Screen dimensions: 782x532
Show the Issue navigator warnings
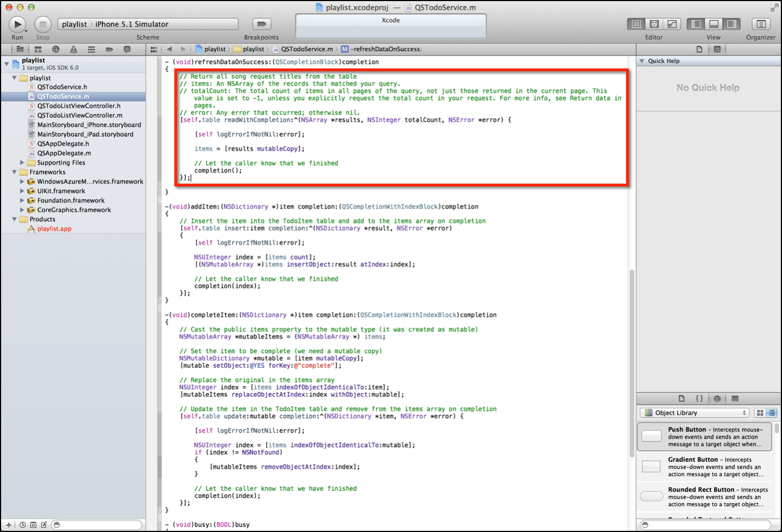click(74, 49)
